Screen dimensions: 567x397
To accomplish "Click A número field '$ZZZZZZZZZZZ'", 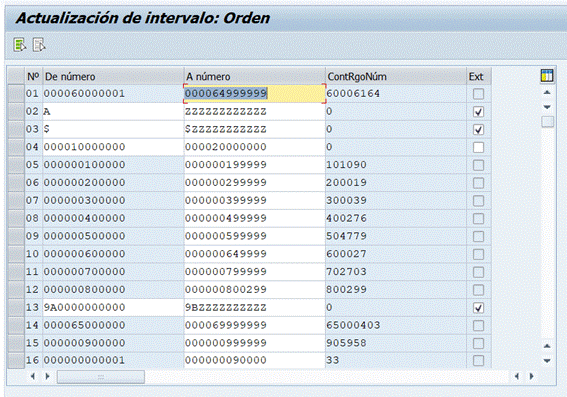I will pyautogui.click(x=255, y=129).
